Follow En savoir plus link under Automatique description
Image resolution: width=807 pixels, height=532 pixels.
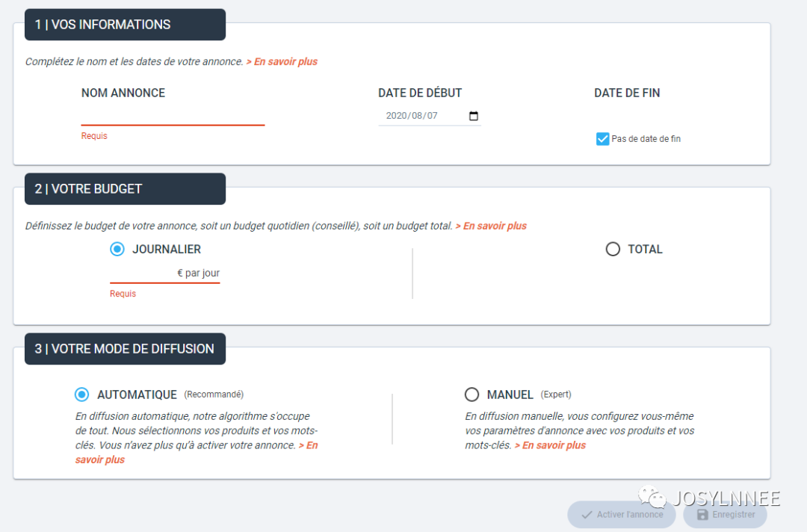tap(308, 445)
